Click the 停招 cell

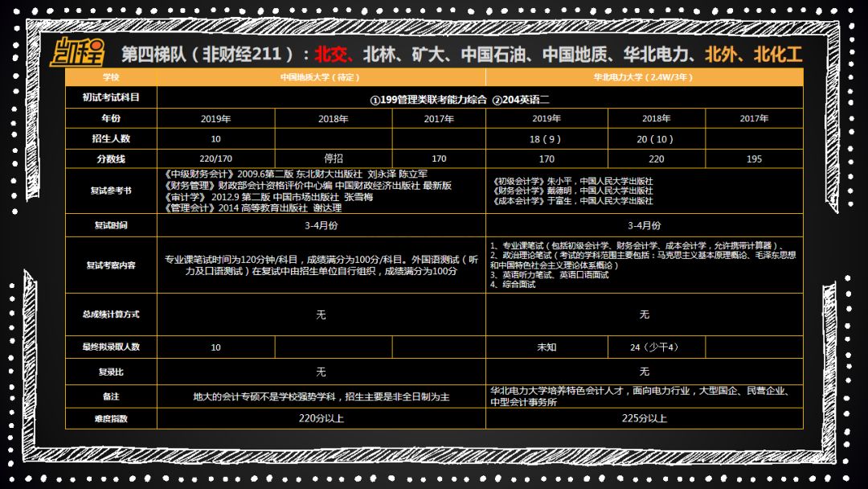tap(334, 159)
